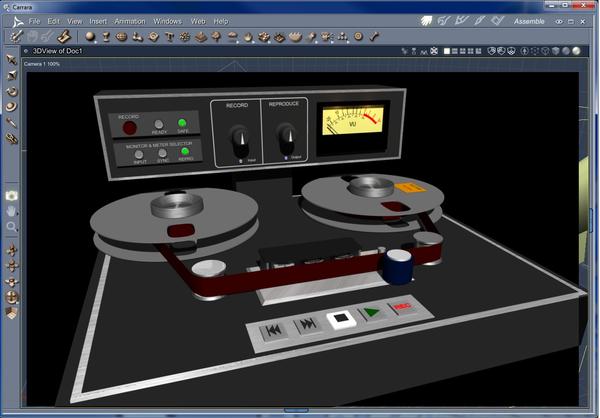Select the Move tool in left toolbar
The height and width of the screenshot is (418, 600).
11,75
